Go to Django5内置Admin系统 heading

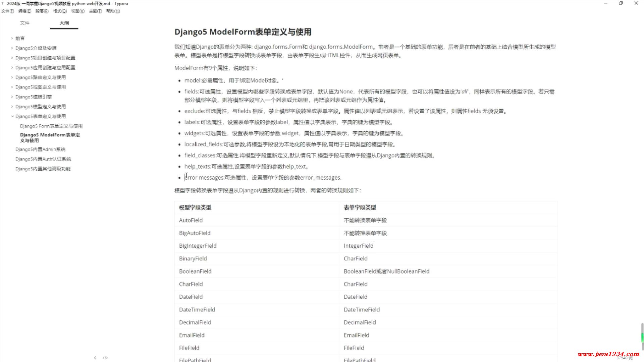point(40,149)
